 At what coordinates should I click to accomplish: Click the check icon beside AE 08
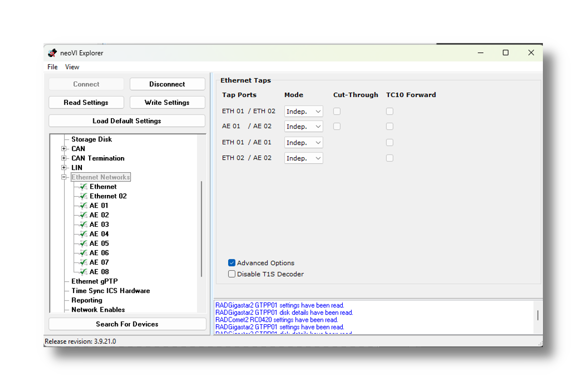coord(83,271)
